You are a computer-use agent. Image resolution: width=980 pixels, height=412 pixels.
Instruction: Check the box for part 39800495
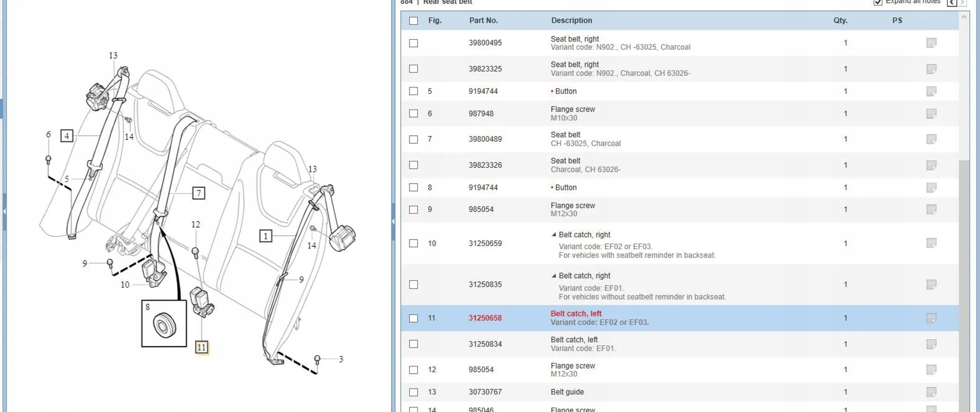point(414,43)
